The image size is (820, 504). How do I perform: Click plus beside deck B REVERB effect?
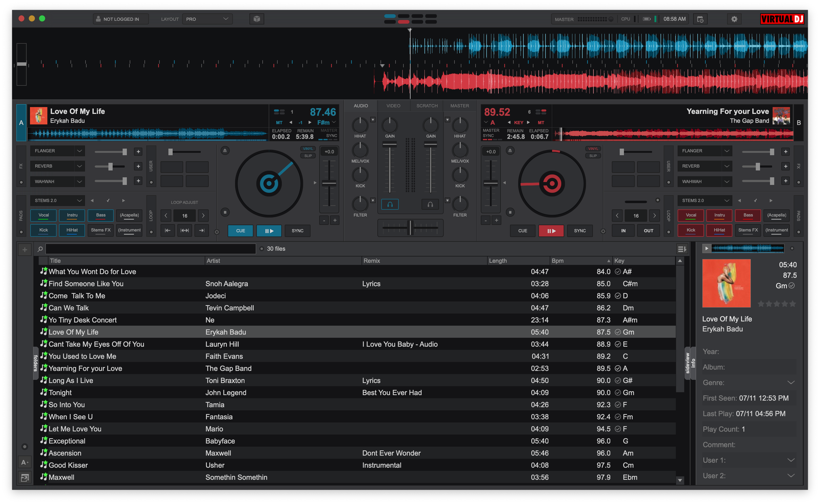coord(785,166)
